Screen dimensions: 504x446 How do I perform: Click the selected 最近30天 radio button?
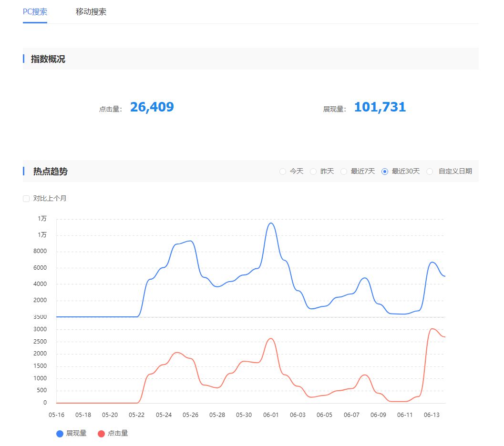tap(385, 172)
